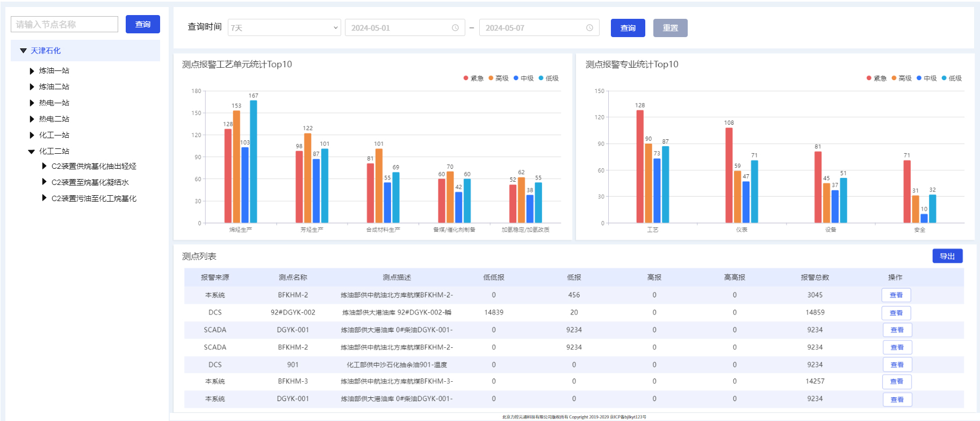
Task: Open the 7天 query time dropdown
Action: click(x=284, y=28)
